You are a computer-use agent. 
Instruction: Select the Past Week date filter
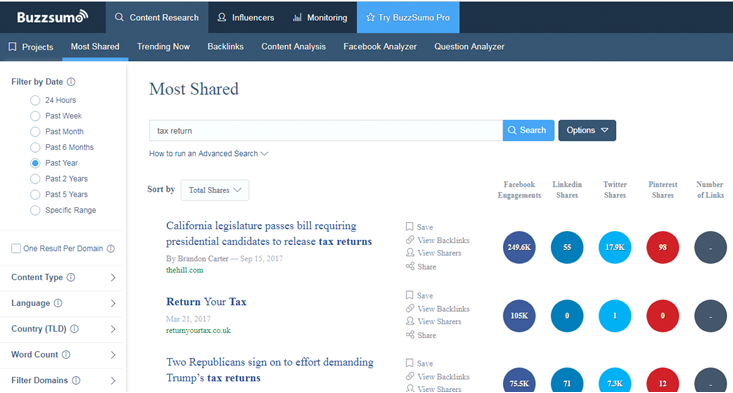35,116
